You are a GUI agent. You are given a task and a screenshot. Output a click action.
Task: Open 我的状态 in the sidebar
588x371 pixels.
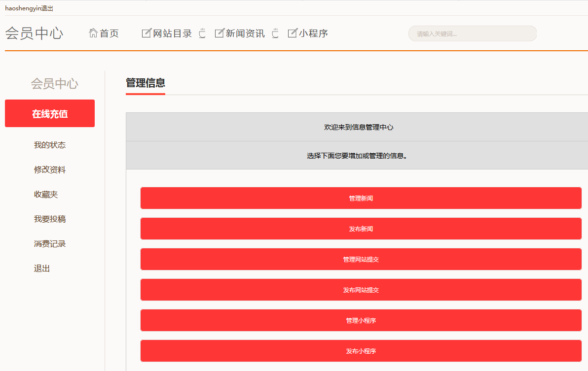[x=50, y=145]
